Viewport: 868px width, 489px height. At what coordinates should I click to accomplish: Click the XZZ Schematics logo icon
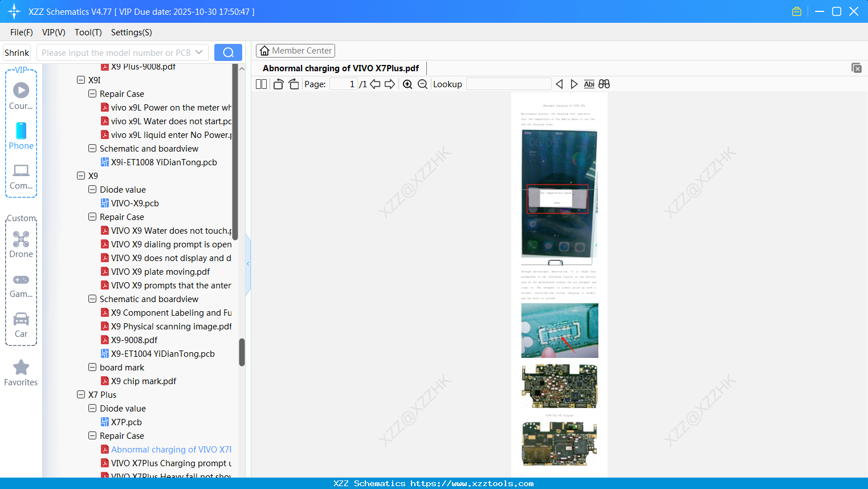[14, 11]
